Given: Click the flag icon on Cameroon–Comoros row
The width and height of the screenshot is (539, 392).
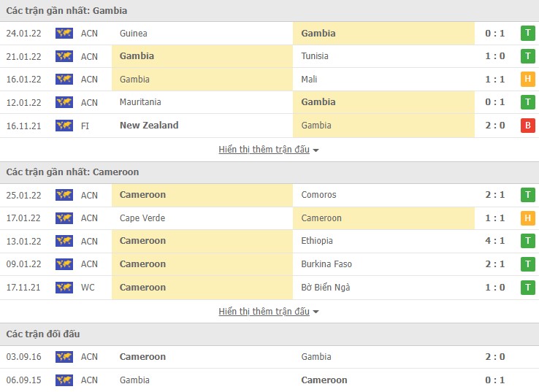Looking at the screenshot, I should click(64, 195).
